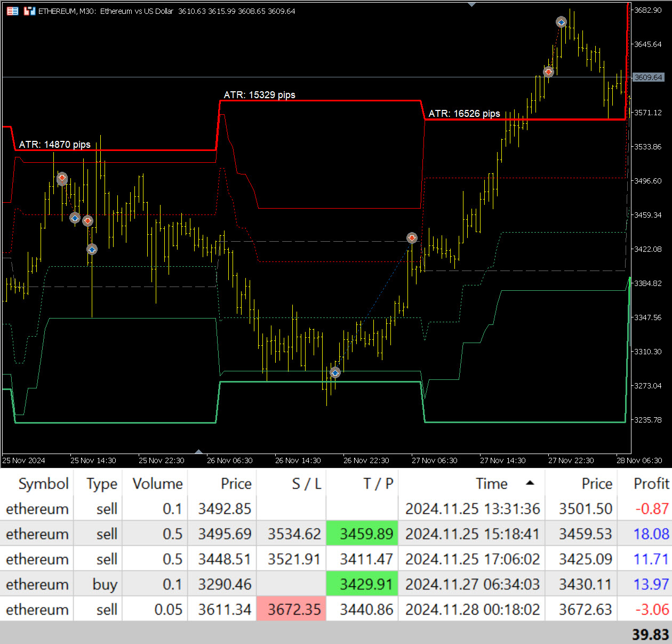Select the blue buy arrow at 3290.46 low
The height and width of the screenshot is (644, 672).
[x=335, y=372]
